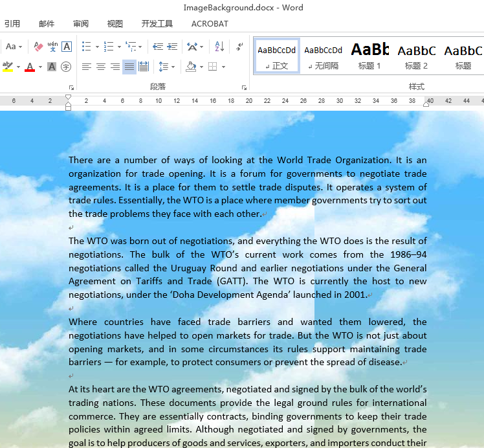Expand Asian Layout dropdown arrow
Image resolution: width=484 pixels, height=448 pixels.
[202, 47]
